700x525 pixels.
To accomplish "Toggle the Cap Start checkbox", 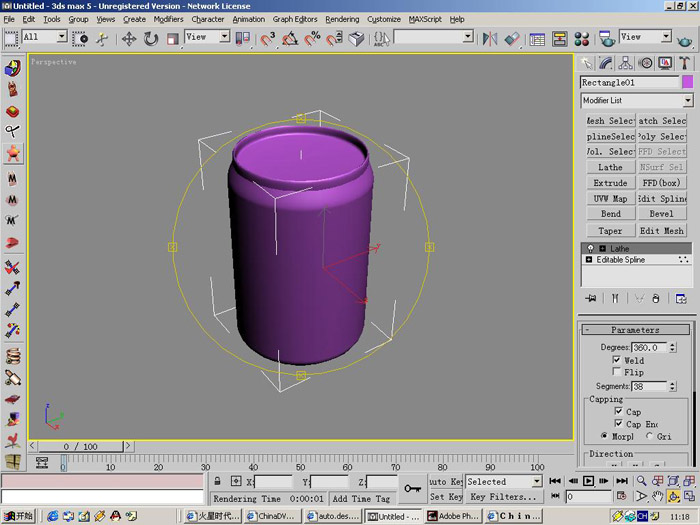I will (x=618, y=411).
